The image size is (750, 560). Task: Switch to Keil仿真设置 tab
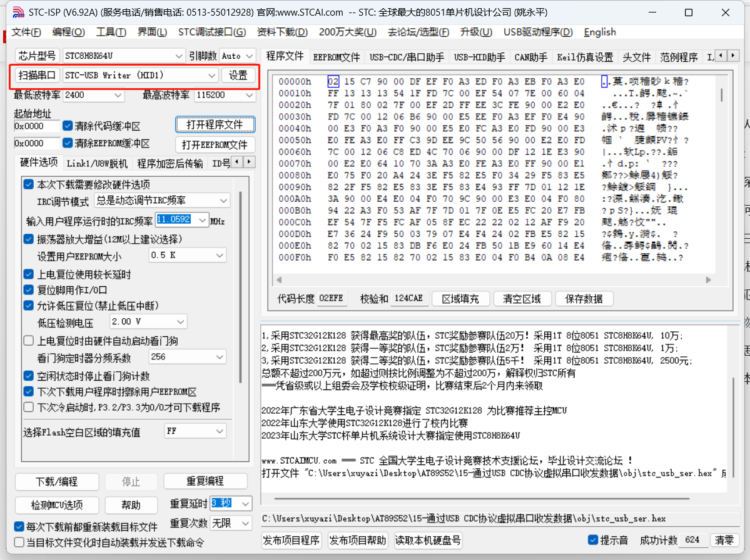[x=585, y=57]
